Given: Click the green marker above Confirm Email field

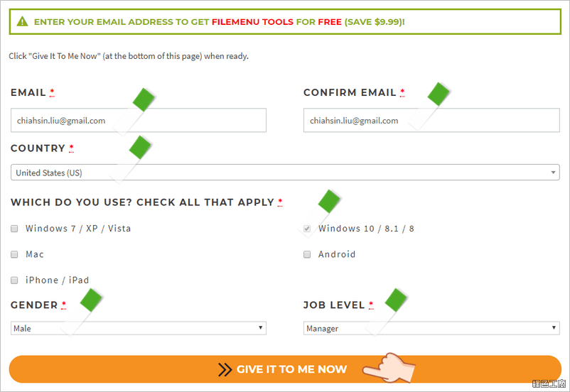Looking at the screenshot, I should [x=439, y=94].
